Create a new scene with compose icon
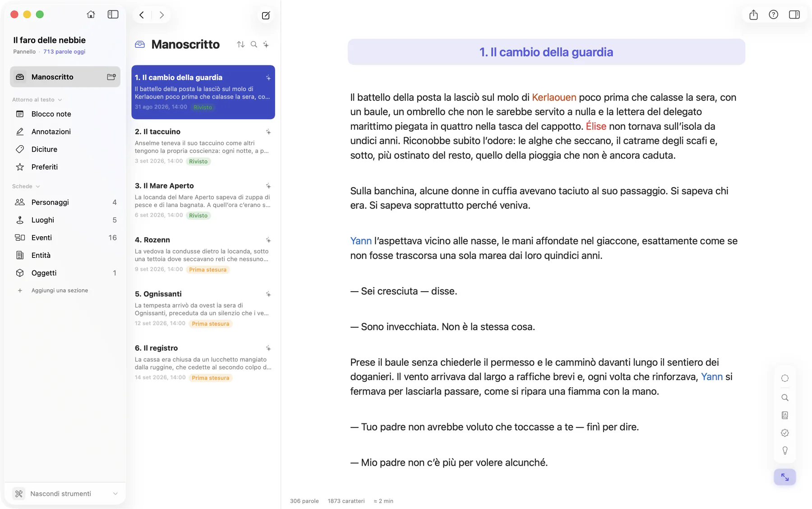 pyautogui.click(x=266, y=15)
